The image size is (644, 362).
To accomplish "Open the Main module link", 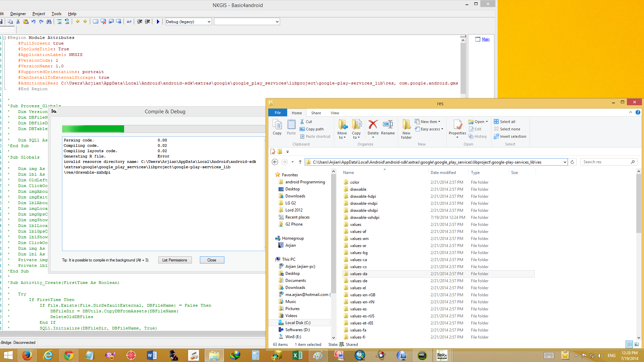I will (x=485, y=40).
